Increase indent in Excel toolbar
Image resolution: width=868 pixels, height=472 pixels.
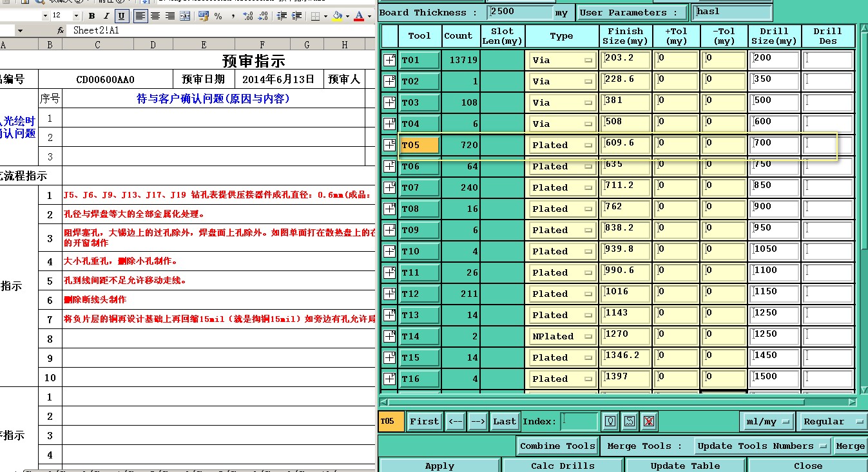coord(297,16)
